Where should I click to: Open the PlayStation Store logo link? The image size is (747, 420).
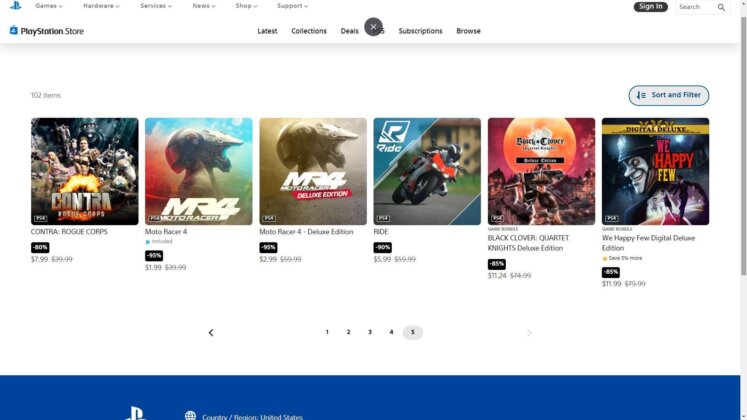[x=46, y=31]
